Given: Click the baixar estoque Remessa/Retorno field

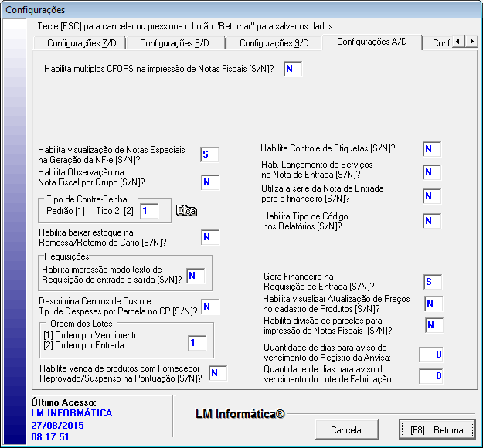Looking at the screenshot, I should point(210,238).
